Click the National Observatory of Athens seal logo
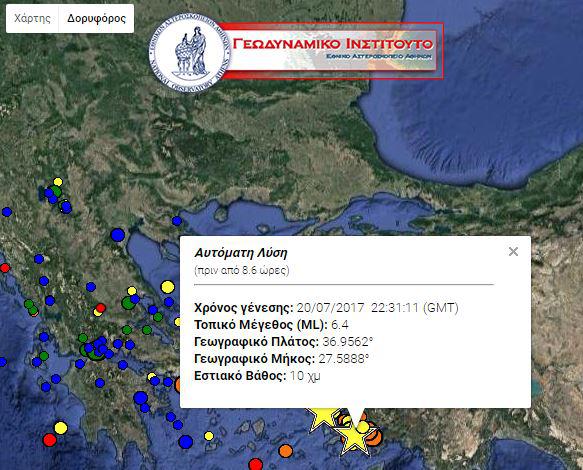Image resolution: width=583 pixels, height=470 pixels. [x=190, y=52]
